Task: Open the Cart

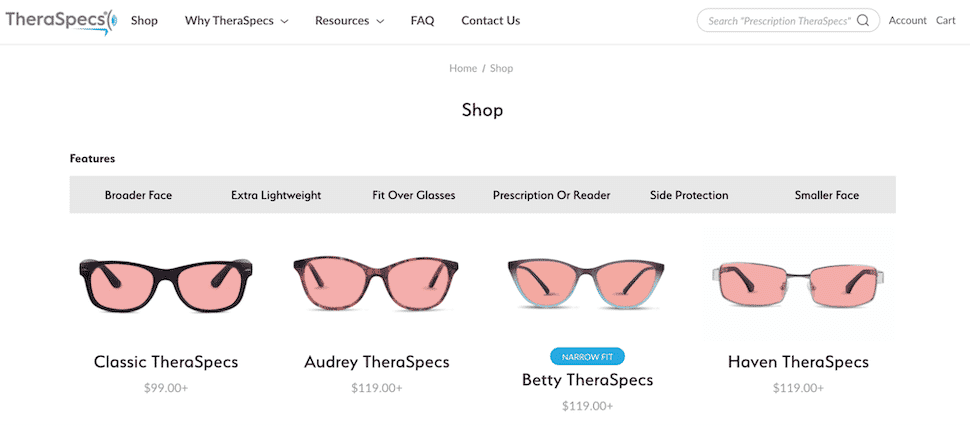Action: coord(945,21)
